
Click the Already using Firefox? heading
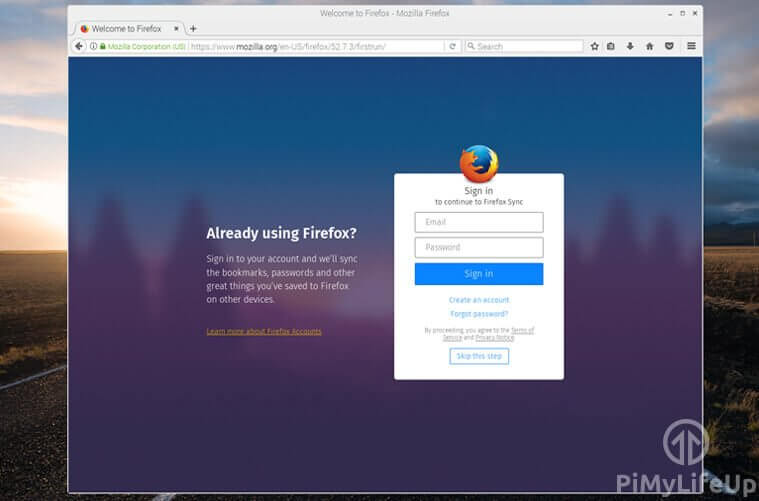281,233
